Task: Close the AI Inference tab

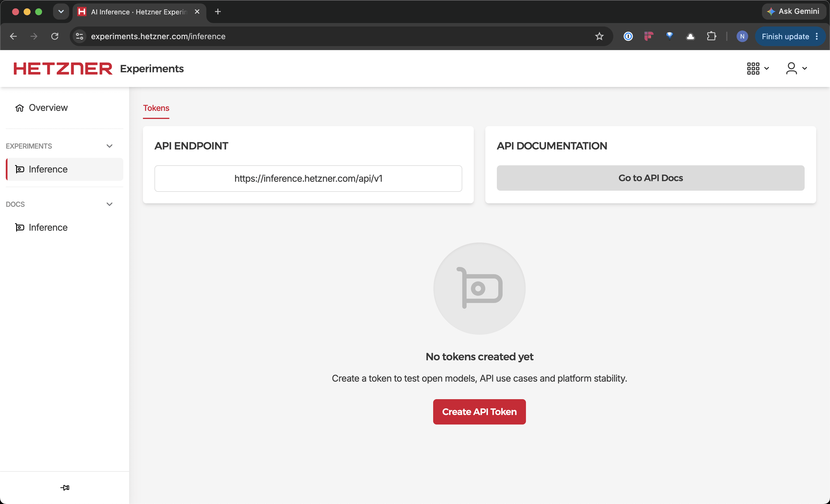Action: pyautogui.click(x=197, y=12)
